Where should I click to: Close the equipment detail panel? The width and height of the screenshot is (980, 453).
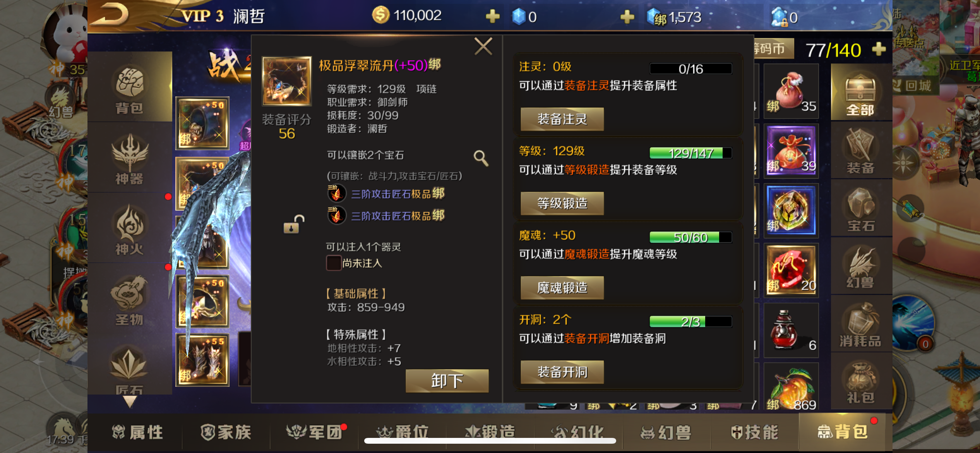(483, 46)
